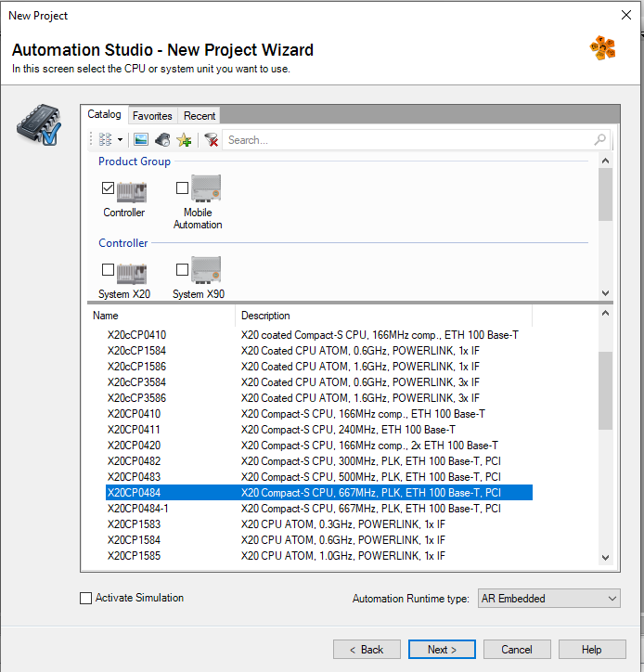Click the filter pane scroll down arrow
The height and width of the screenshot is (672, 644).
tap(605, 293)
